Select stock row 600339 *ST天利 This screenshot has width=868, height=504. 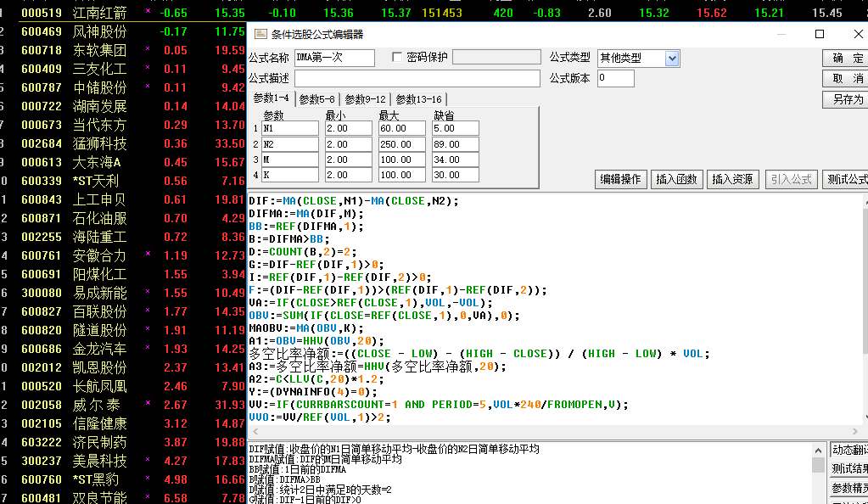(123, 181)
